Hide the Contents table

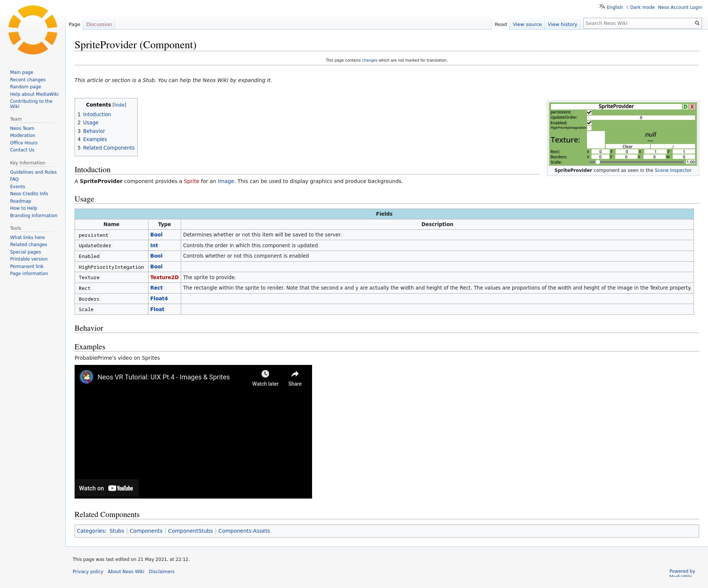click(x=119, y=105)
